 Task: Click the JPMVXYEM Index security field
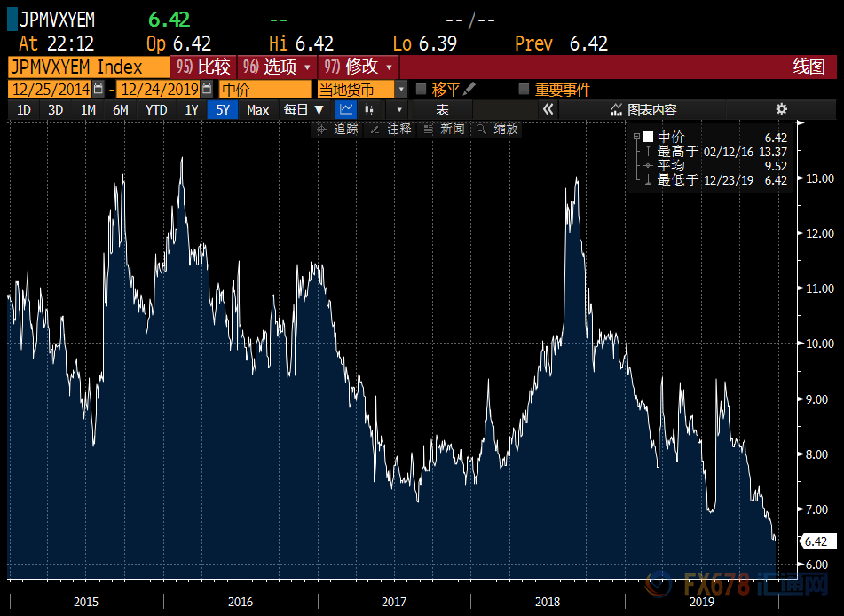tap(88, 67)
